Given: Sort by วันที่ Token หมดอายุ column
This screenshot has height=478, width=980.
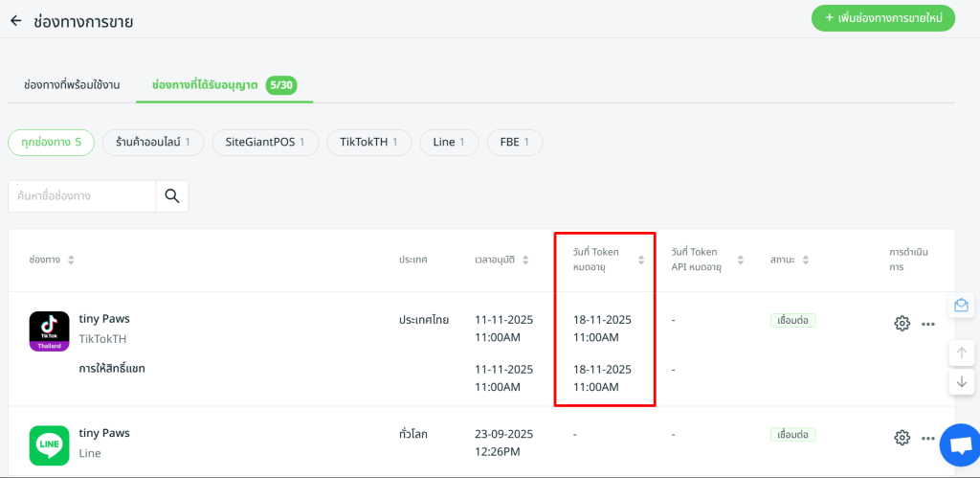Looking at the screenshot, I should coord(641,260).
